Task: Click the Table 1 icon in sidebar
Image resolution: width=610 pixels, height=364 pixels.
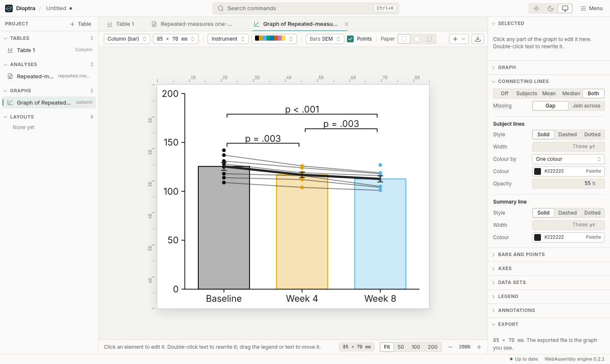Action: click(x=10, y=50)
